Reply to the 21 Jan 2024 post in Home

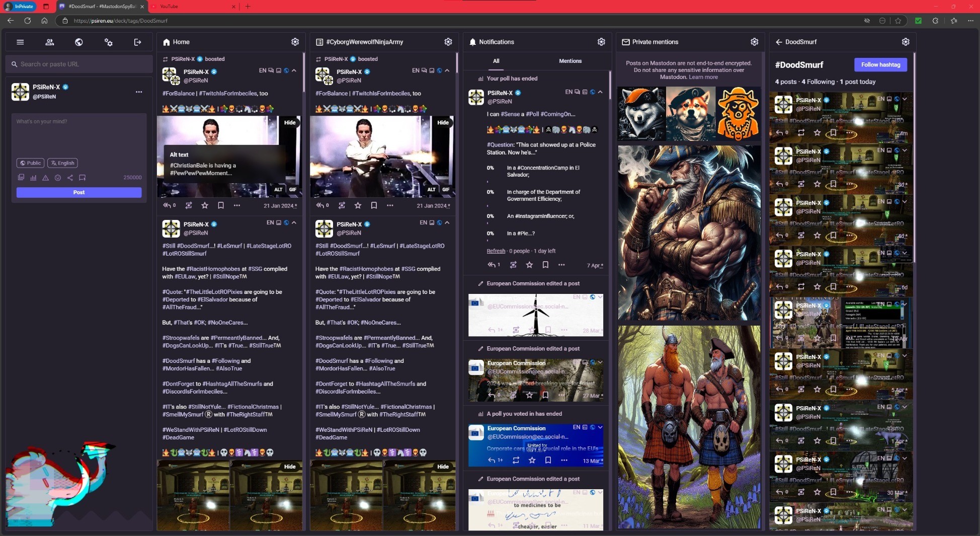coord(170,205)
